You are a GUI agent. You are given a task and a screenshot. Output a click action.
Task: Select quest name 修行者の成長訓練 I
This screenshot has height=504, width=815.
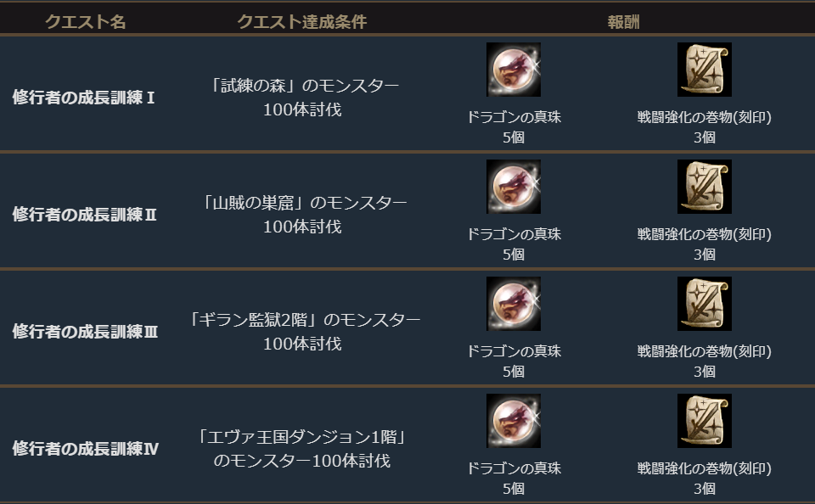(x=83, y=98)
